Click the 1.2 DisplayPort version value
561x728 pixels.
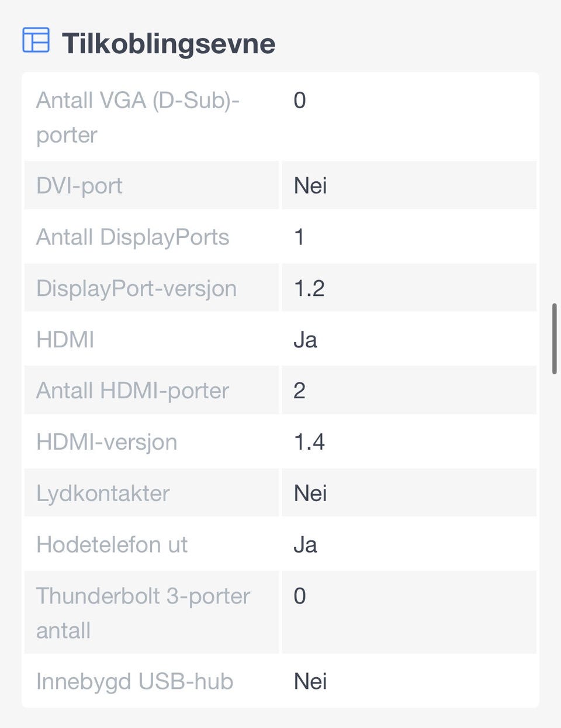(x=309, y=288)
